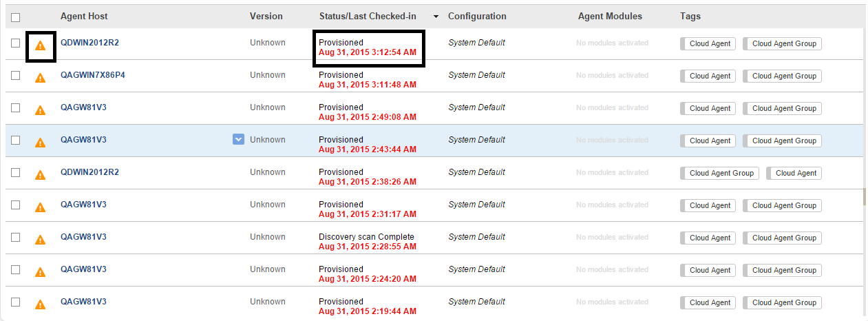
Task: Click sort arrow beside Status/Last Checked-in
Action: point(436,17)
